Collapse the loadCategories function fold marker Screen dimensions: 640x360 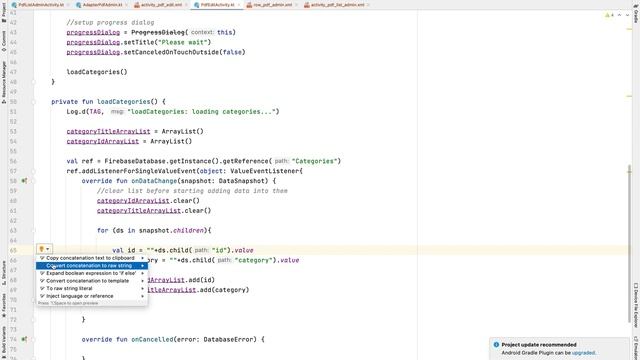(34, 102)
